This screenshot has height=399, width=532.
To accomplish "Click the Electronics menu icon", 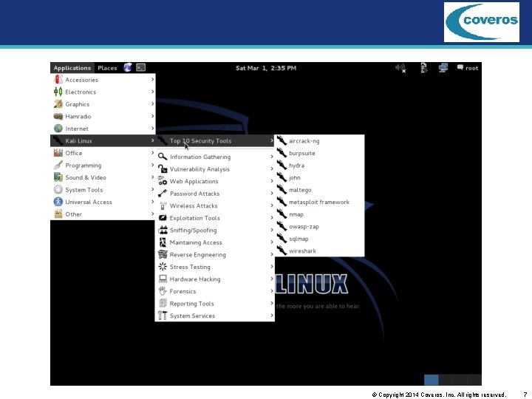I will click(x=58, y=92).
